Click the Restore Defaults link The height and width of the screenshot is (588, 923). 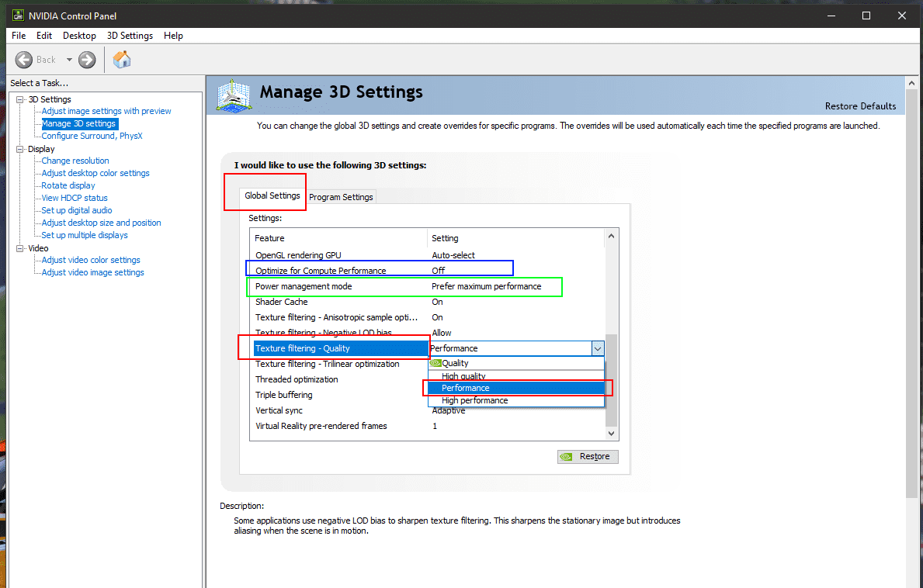click(x=860, y=106)
